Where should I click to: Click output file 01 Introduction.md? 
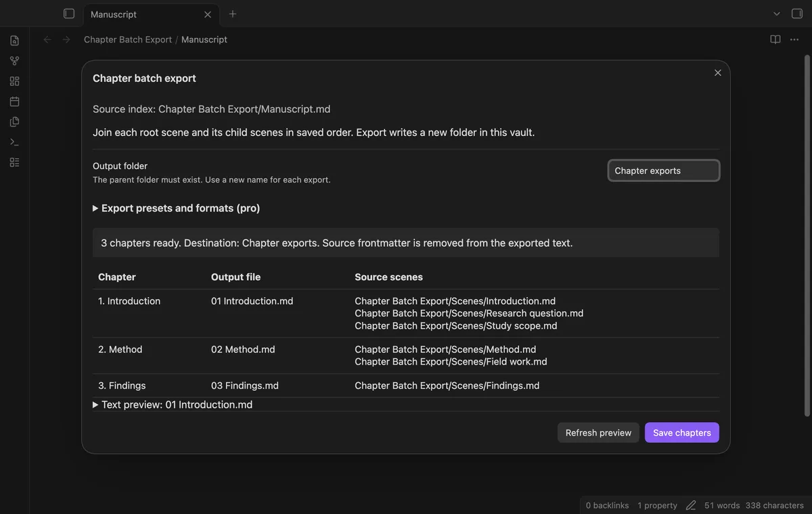pos(252,301)
